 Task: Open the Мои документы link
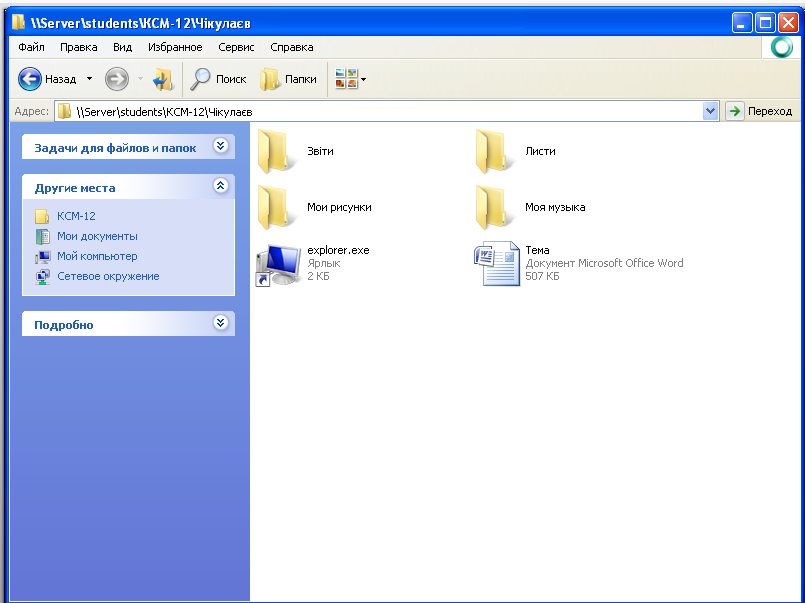[97, 236]
